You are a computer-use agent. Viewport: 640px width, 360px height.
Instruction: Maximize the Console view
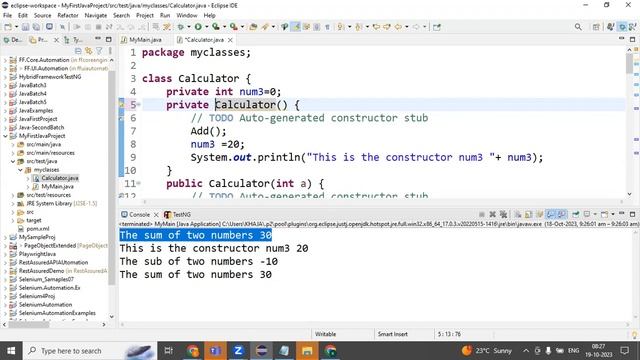pos(632,214)
